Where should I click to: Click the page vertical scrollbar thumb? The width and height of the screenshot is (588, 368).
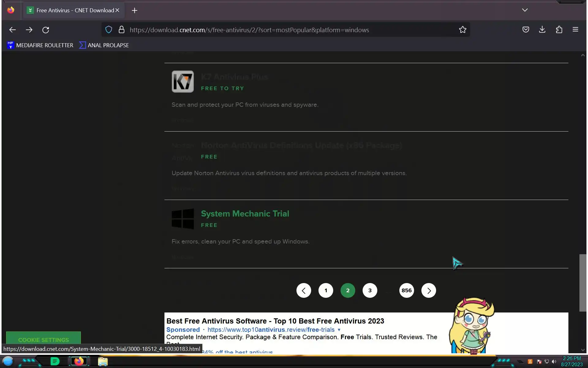point(582,282)
